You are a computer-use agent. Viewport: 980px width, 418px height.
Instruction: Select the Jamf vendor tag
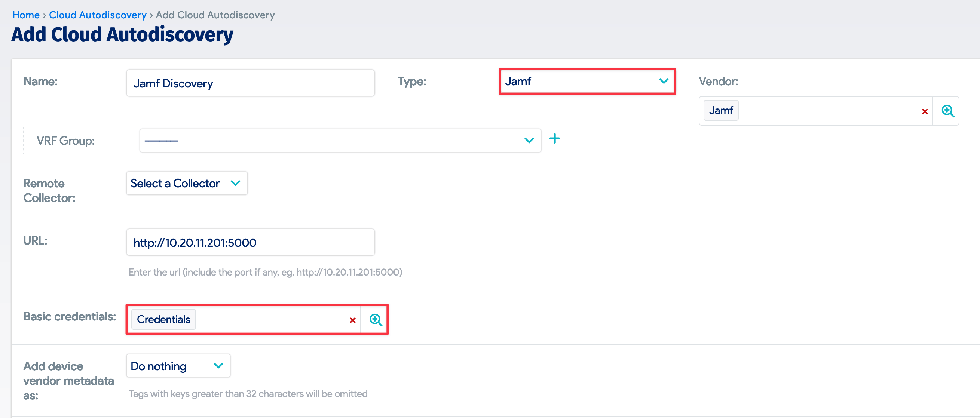720,111
